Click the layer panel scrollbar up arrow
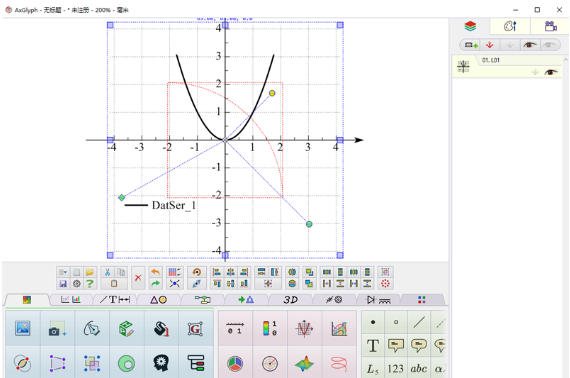Viewport: 570px width, 378px height. point(566,59)
